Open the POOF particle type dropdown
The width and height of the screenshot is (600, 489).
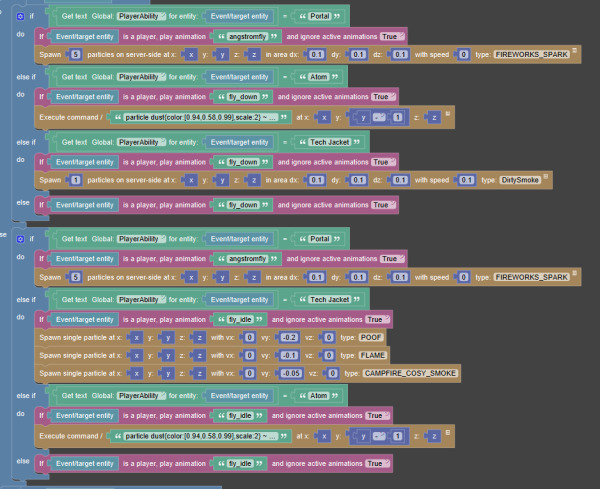pos(371,337)
